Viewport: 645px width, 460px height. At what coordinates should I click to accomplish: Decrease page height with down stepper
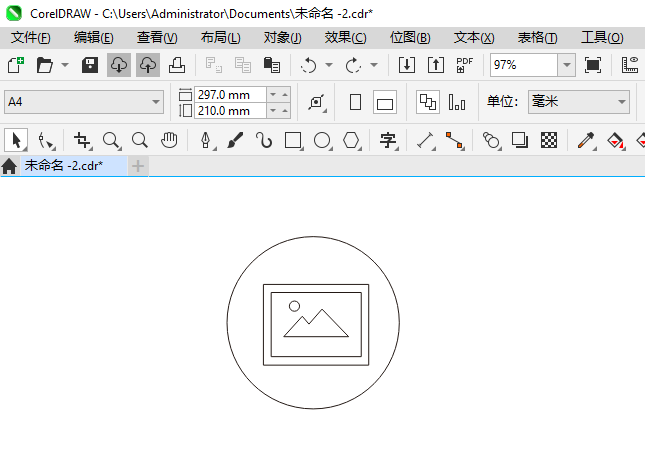[273, 111]
